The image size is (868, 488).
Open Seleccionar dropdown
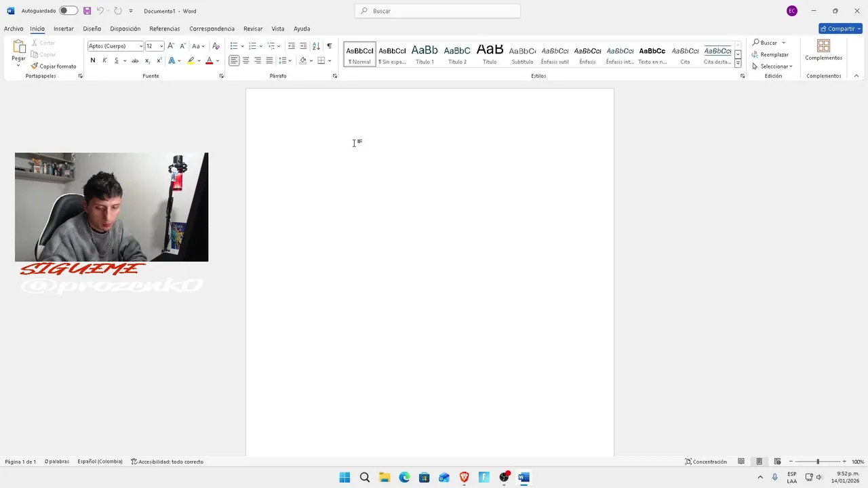point(772,66)
